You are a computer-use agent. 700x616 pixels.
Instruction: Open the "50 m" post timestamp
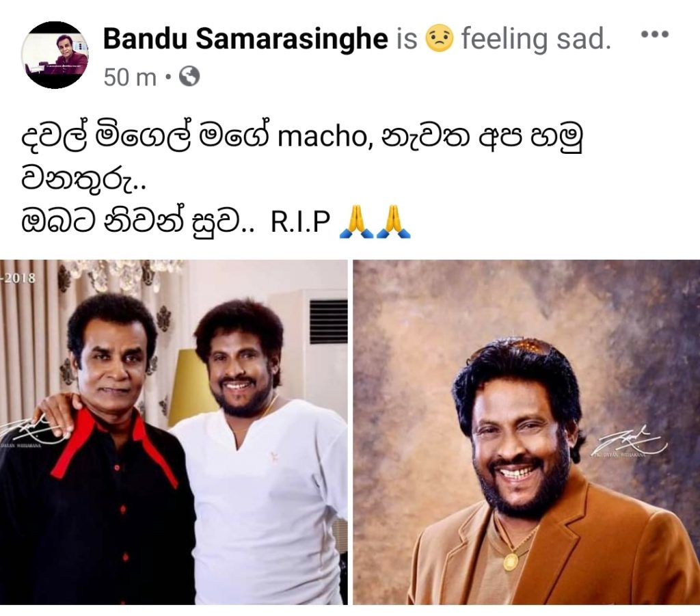click(x=130, y=77)
